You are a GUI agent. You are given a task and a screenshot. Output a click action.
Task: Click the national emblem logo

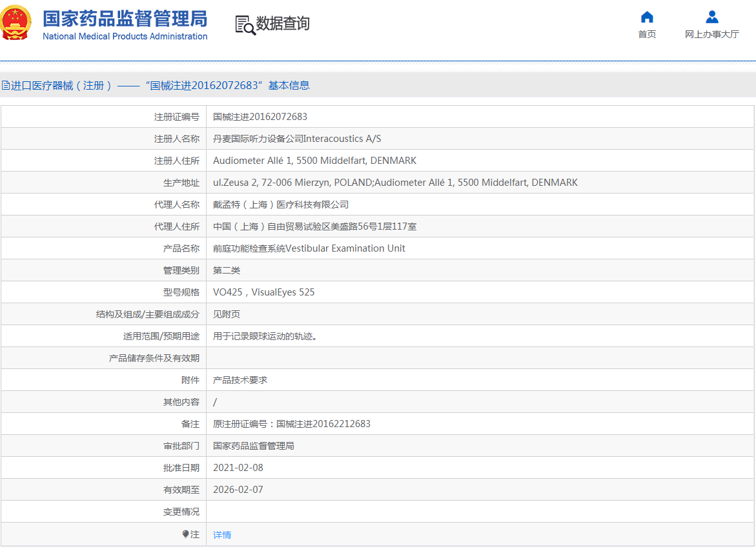[16, 23]
